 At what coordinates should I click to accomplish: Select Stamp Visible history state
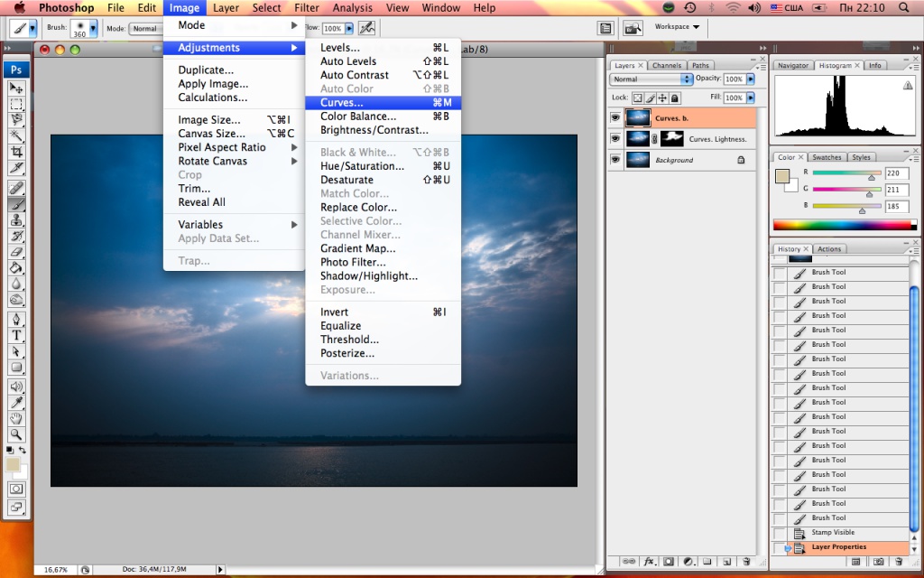tap(833, 533)
